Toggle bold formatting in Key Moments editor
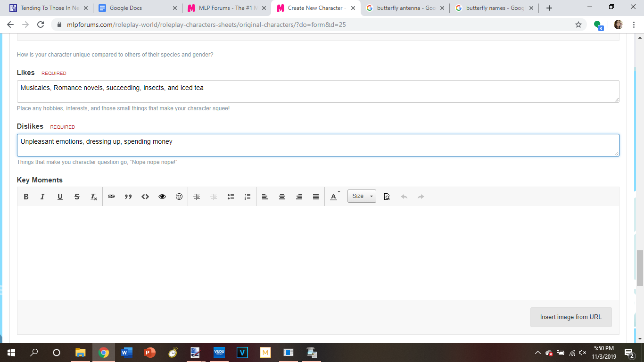This screenshot has height=362, width=644. point(26,197)
